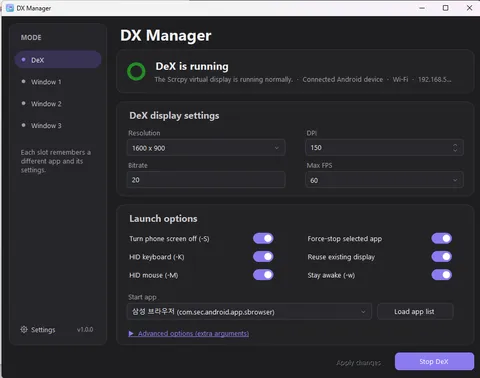Disable the Stay awake toggle
Viewport: 480px width, 378px height.
[x=442, y=275]
